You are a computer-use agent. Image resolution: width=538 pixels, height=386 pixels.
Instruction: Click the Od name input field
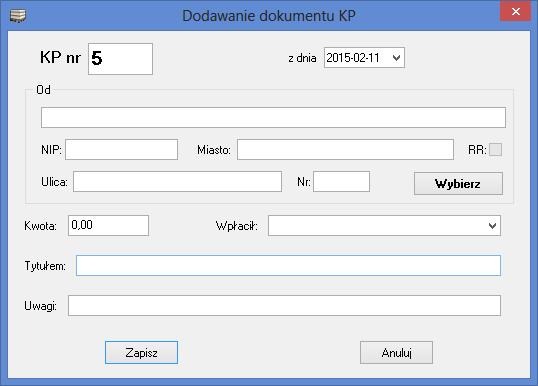tap(273, 117)
